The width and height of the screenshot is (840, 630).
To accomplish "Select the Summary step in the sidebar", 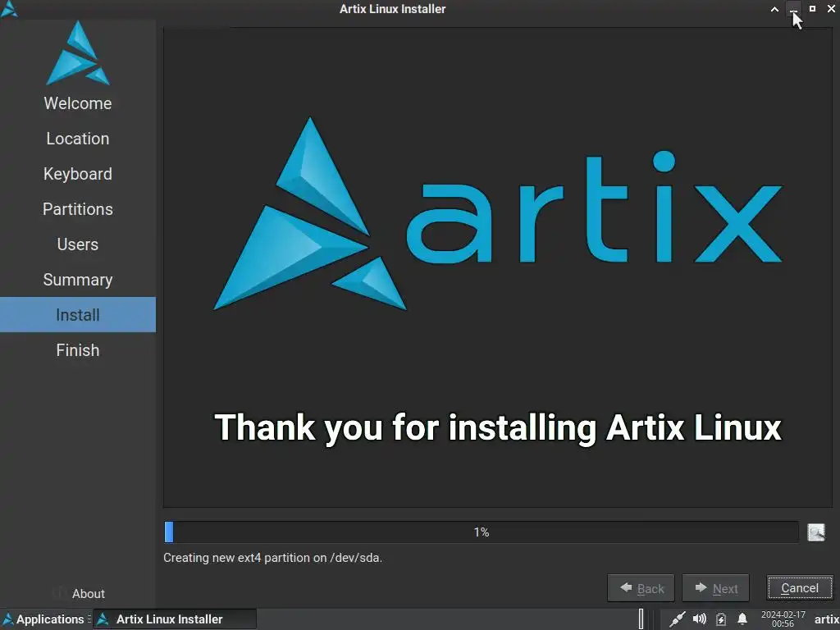I will point(78,280).
